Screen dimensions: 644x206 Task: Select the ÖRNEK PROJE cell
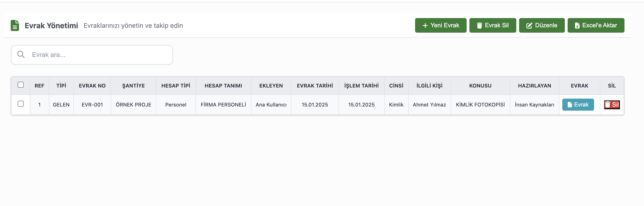133,105
